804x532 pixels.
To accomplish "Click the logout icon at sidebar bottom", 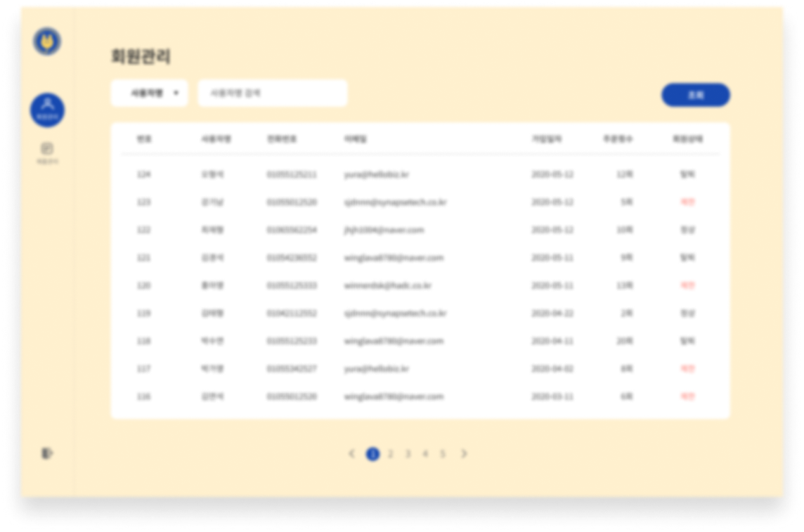I will (46, 453).
